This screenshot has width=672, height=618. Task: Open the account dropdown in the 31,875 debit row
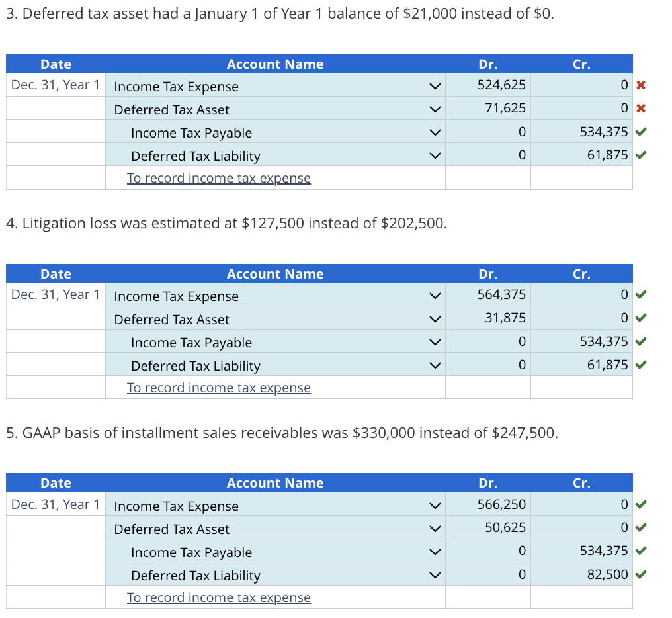(x=433, y=319)
